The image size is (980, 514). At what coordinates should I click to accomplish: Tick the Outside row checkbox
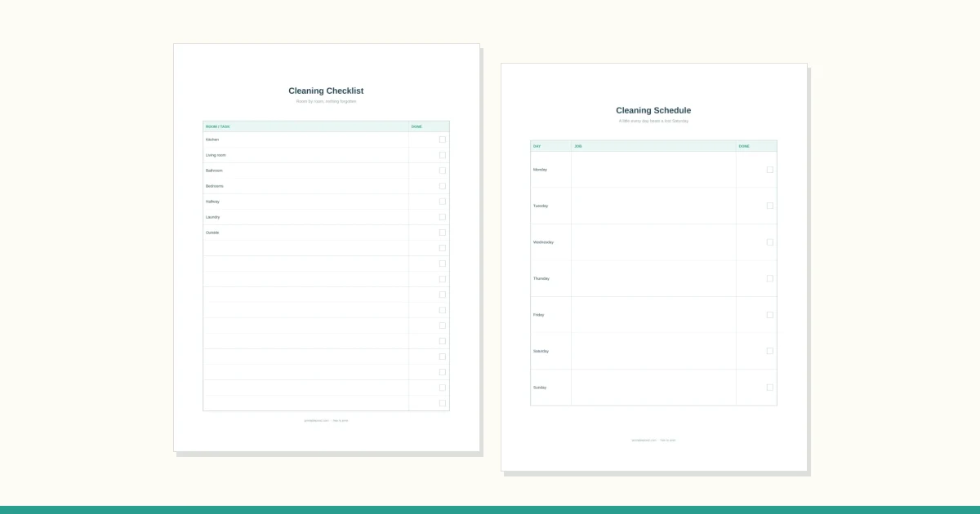[443, 233]
